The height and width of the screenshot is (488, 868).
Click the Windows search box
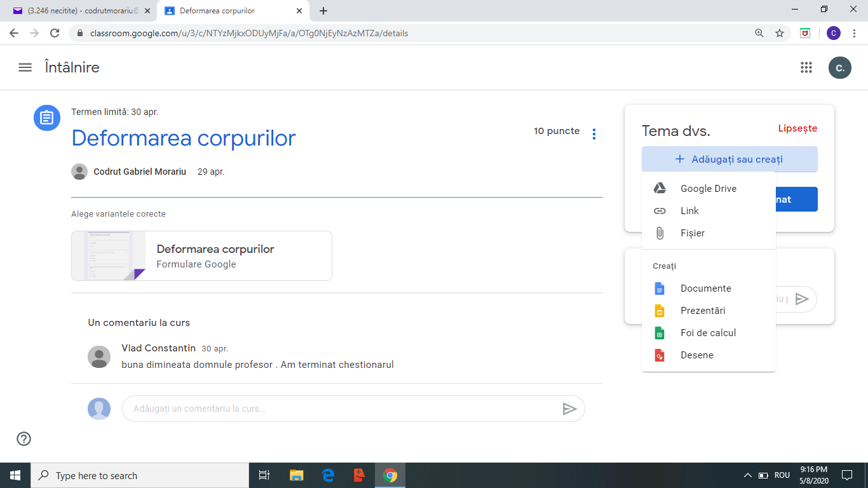pyautogui.click(x=140, y=475)
